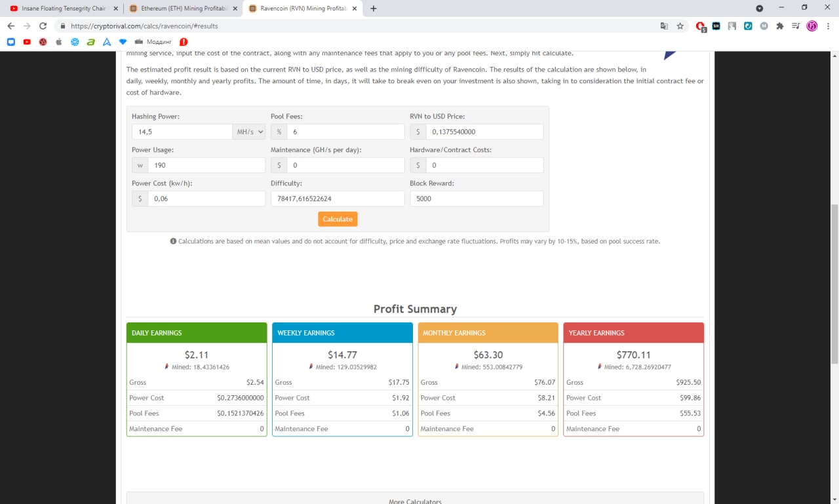Open the tab search dropdown arrow

760,9
